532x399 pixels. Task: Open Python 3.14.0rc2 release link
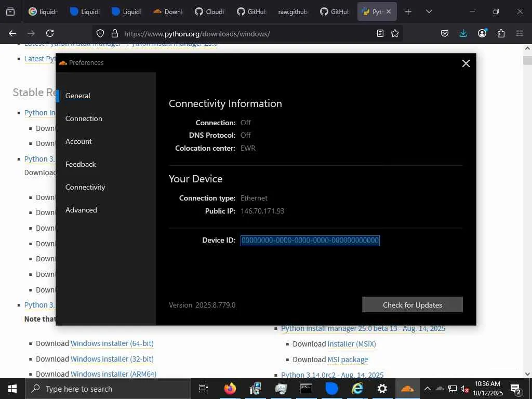332,375
